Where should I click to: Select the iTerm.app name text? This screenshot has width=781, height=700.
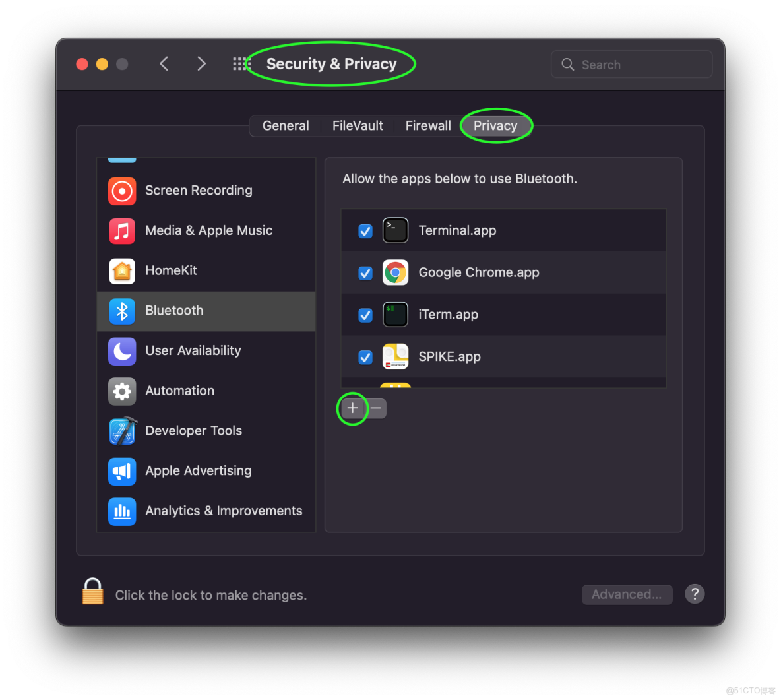[449, 315]
